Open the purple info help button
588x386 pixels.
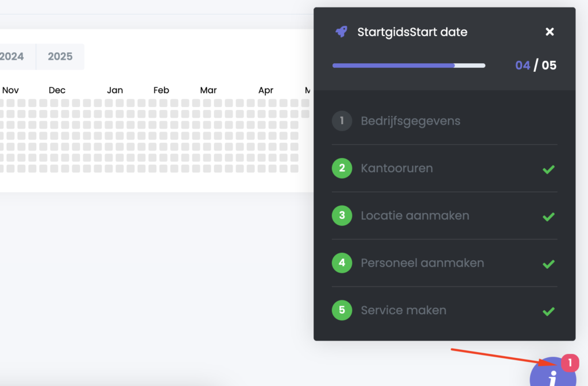coord(553,375)
